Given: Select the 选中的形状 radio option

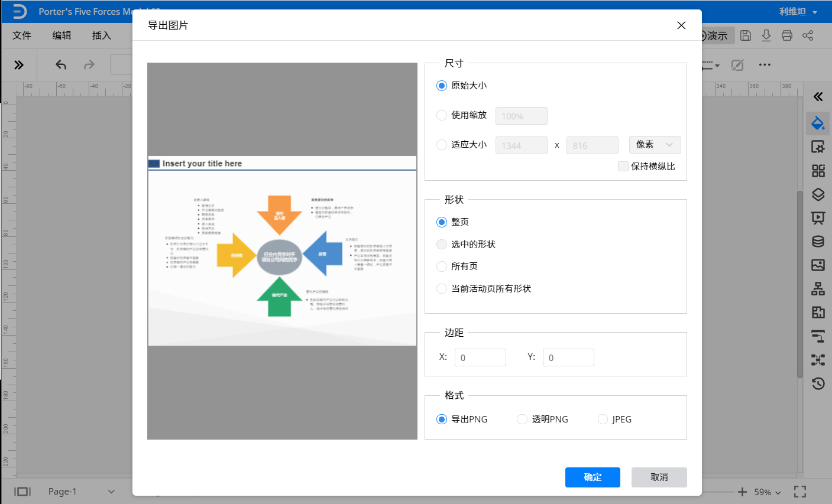Looking at the screenshot, I should point(442,245).
